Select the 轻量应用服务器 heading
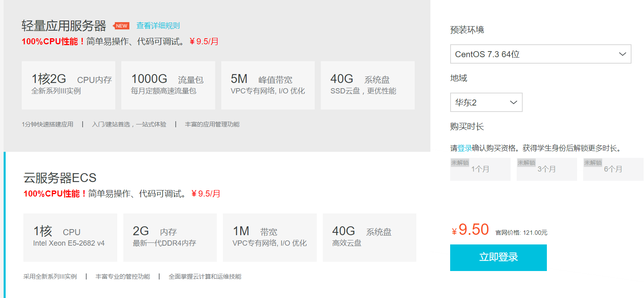Image resolution: width=644 pixels, height=298 pixels. (x=64, y=26)
